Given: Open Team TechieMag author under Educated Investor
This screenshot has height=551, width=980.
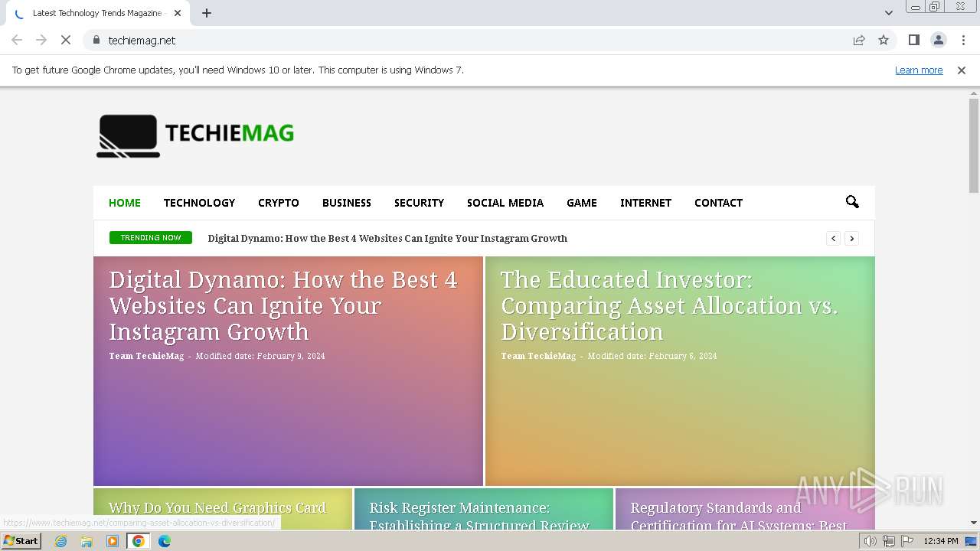Looking at the screenshot, I should pos(538,356).
